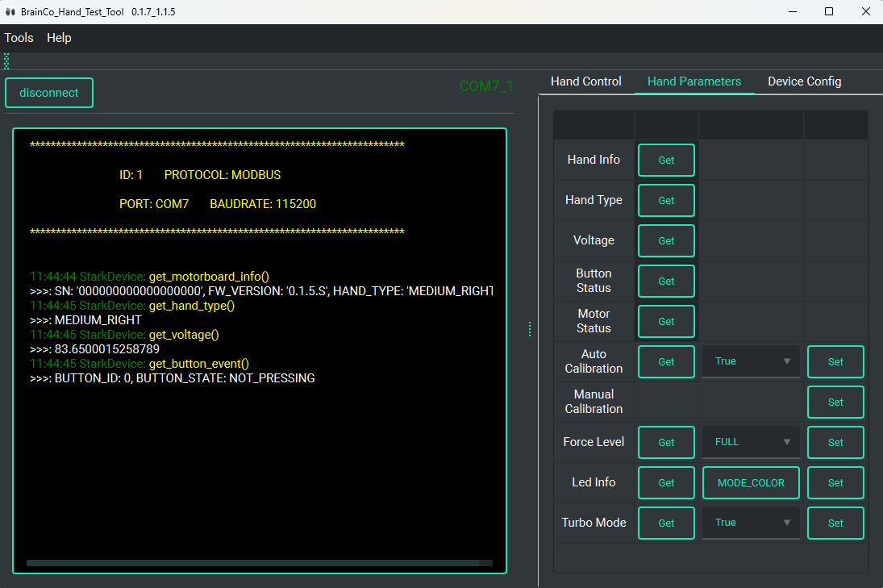Viewport: 883px width, 588px height.
Task: Open the Tools menu
Action: 19,38
